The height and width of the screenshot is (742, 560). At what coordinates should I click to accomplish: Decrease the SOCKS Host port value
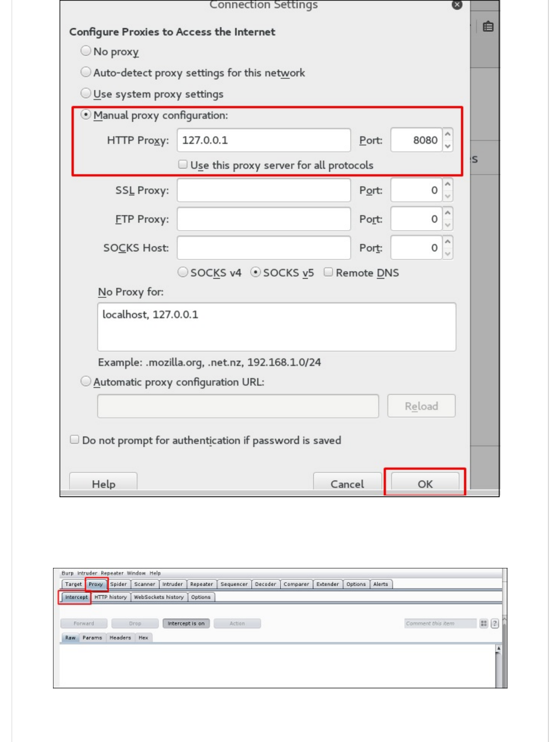point(447,254)
